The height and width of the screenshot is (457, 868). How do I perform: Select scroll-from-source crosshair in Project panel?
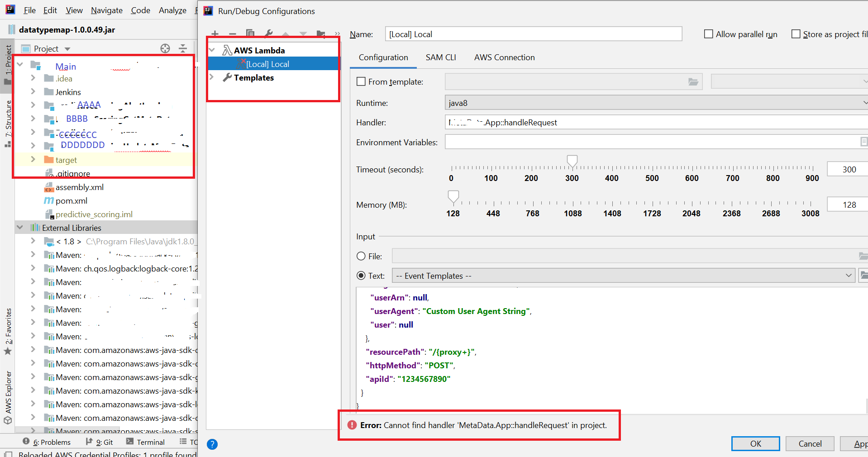(x=165, y=48)
